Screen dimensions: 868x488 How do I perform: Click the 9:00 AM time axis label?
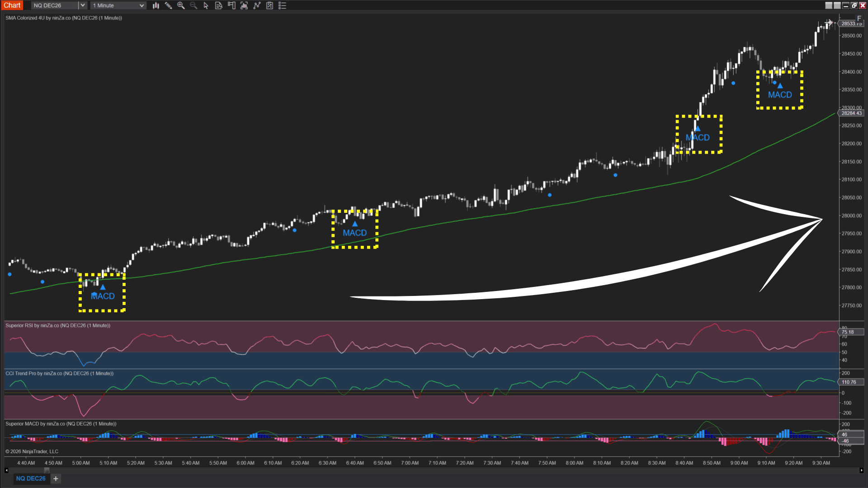pyautogui.click(x=739, y=463)
